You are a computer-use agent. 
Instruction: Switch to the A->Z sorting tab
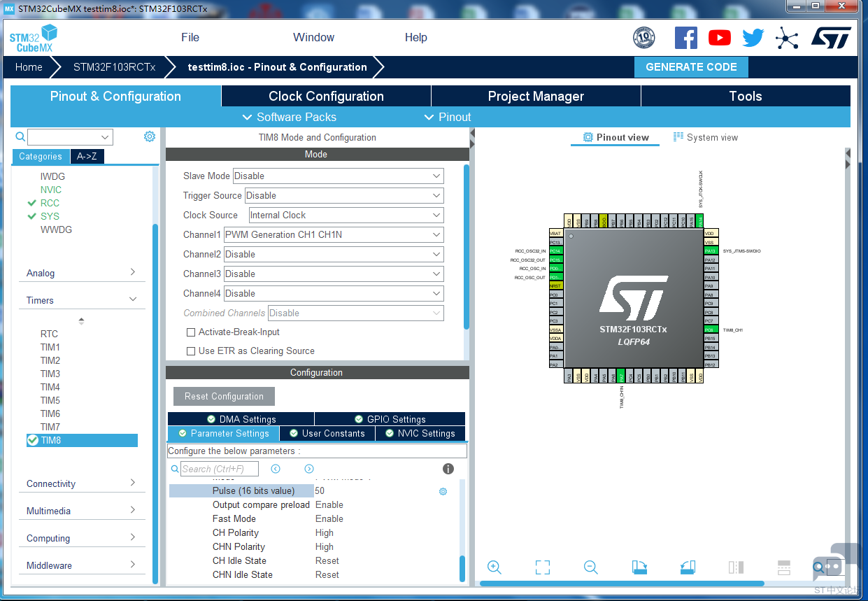tap(87, 156)
